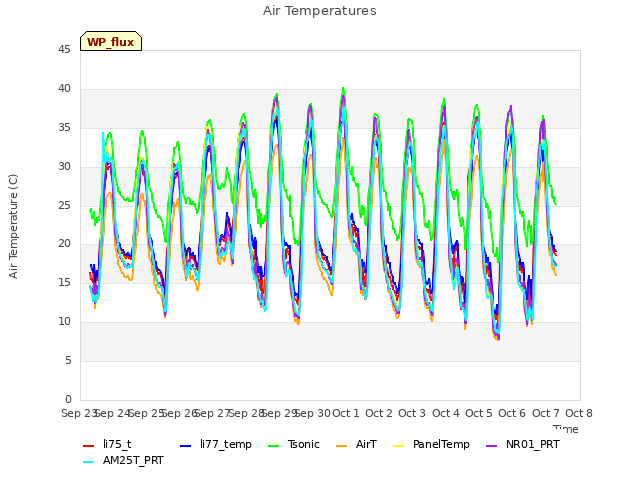Image resolution: width=640 pixels, height=480 pixels.
Task: Click the Oct 1 x-axis tick label
Action: [x=346, y=413]
